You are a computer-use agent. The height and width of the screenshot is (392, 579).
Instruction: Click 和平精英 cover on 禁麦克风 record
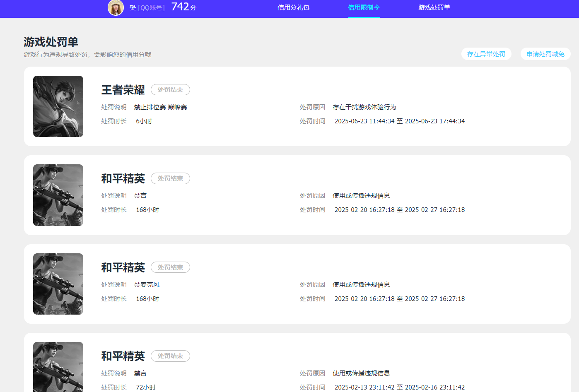click(x=58, y=284)
